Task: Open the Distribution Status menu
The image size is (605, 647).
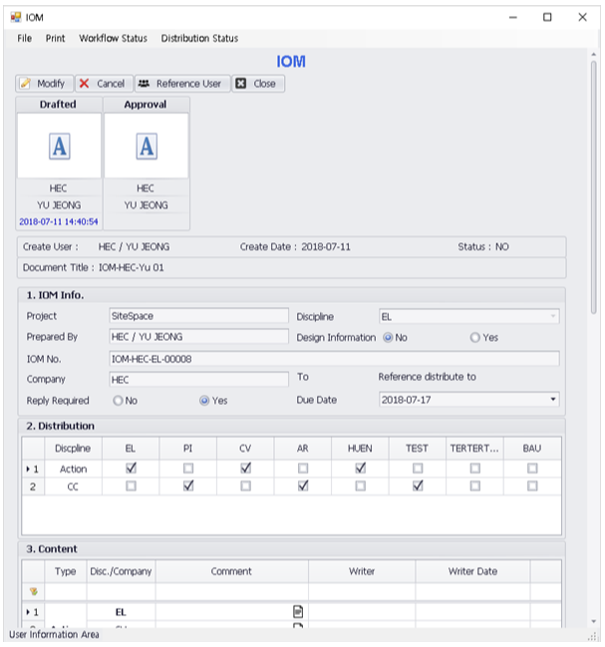Action: click(199, 38)
